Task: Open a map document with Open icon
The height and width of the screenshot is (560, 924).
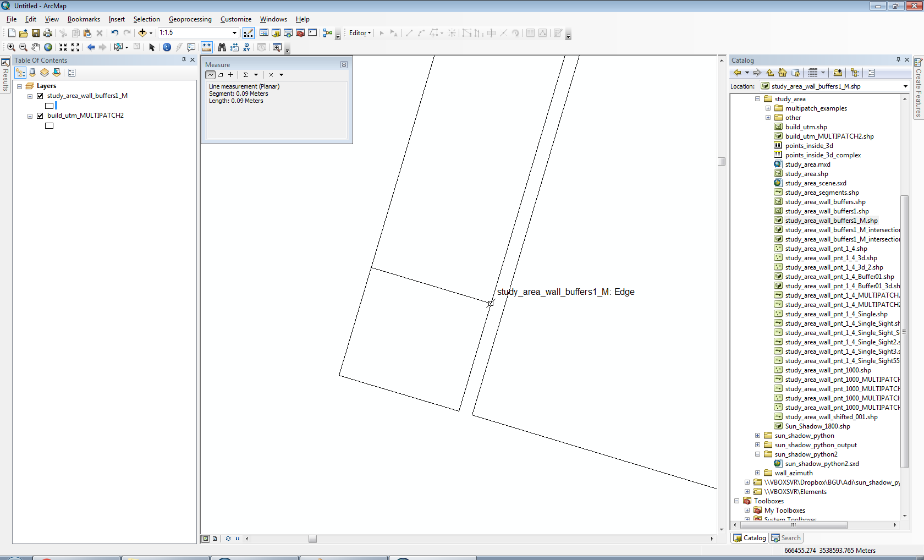Action: click(24, 33)
